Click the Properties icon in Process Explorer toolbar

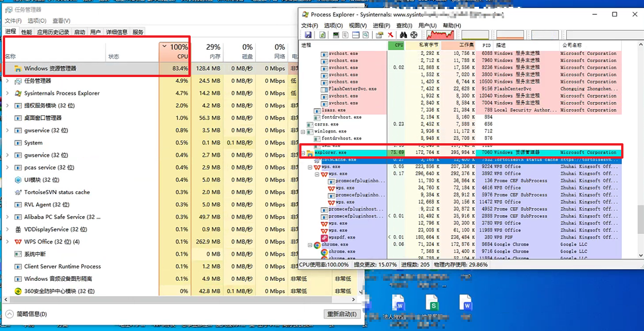[x=380, y=35]
